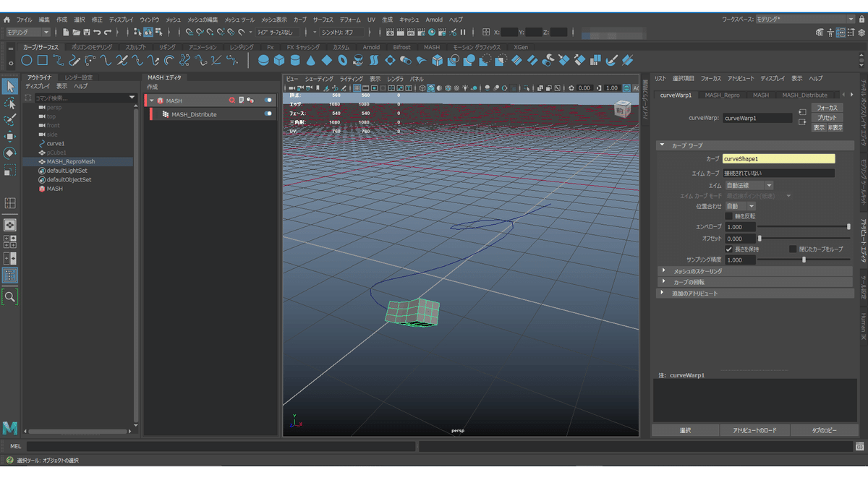Select curve1 in the outliner

pos(56,144)
